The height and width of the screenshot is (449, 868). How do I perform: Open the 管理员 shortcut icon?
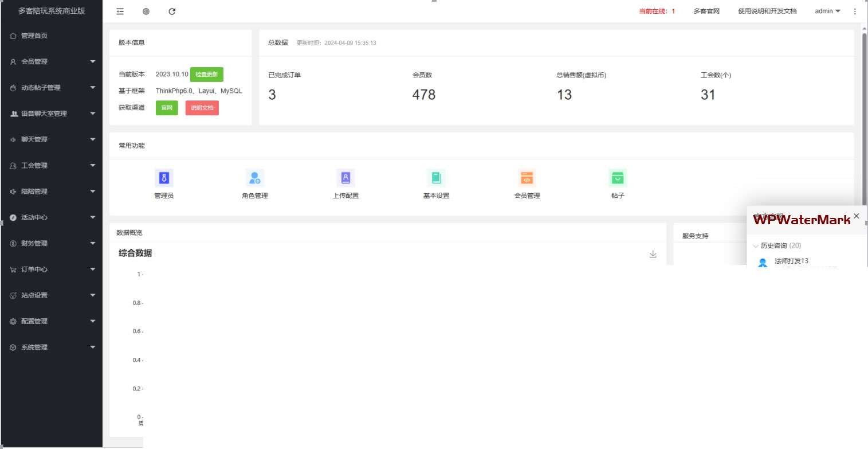(x=164, y=178)
